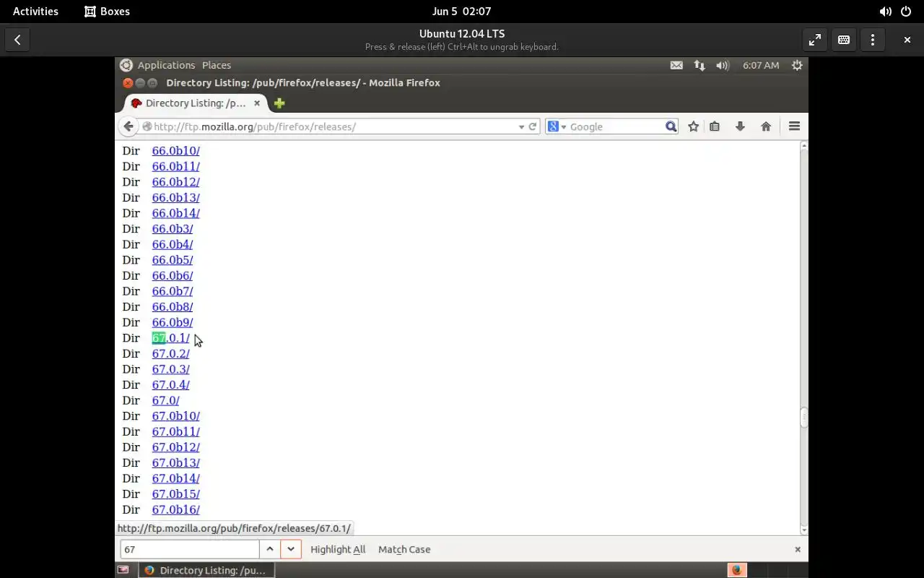
Task: Show bookmarks list icon
Action: click(x=715, y=126)
